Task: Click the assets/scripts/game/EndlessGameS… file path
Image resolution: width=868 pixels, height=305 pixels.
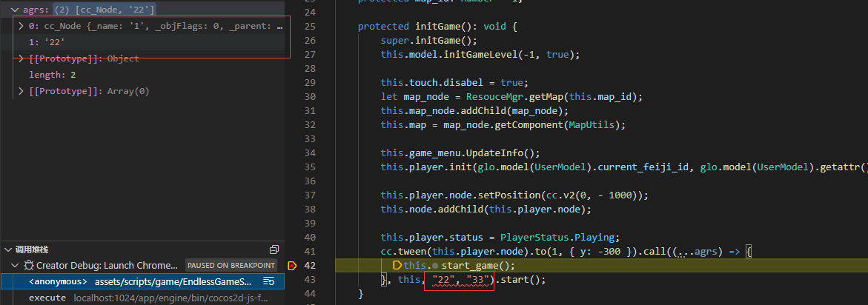Action: click(173, 281)
